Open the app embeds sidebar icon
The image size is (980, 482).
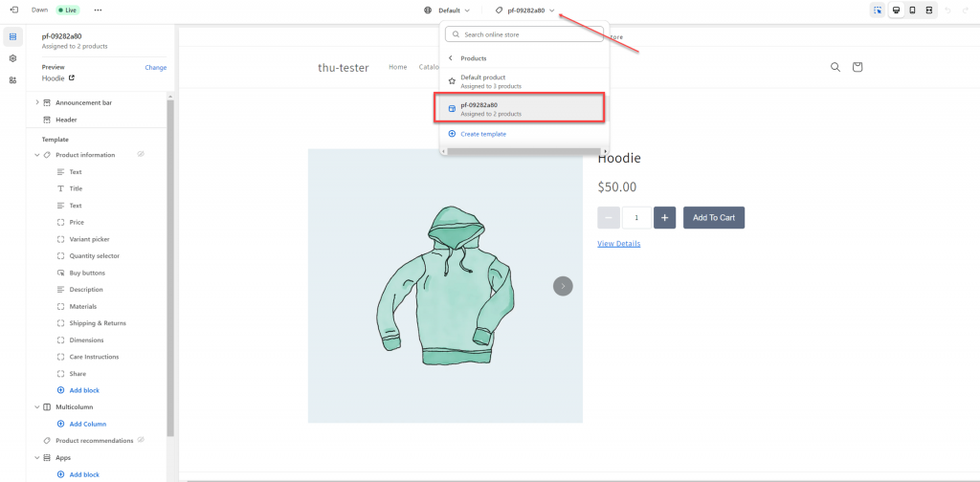12,80
